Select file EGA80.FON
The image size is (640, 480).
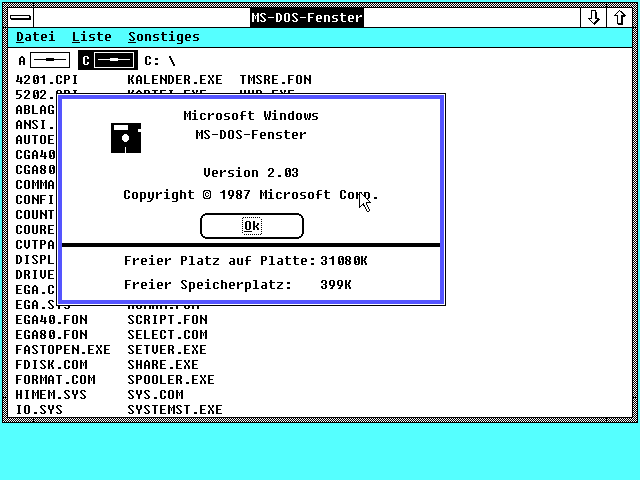click(51, 335)
